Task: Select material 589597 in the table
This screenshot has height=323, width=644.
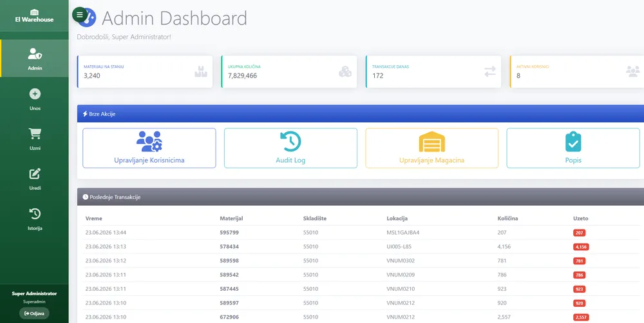Action: pyautogui.click(x=229, y=303)
